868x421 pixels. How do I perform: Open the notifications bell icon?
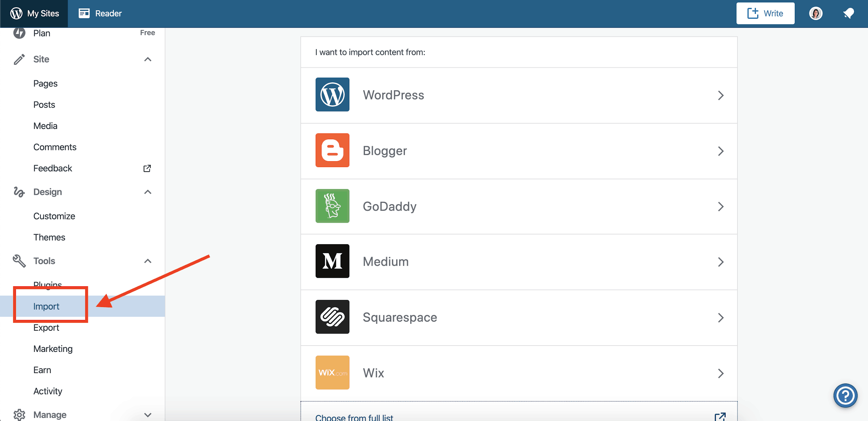point(849,14)
